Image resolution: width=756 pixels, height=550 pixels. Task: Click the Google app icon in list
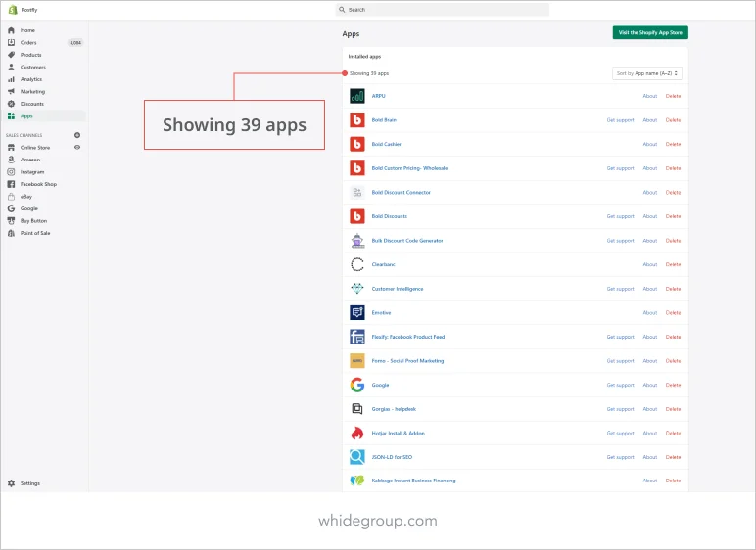356,386
